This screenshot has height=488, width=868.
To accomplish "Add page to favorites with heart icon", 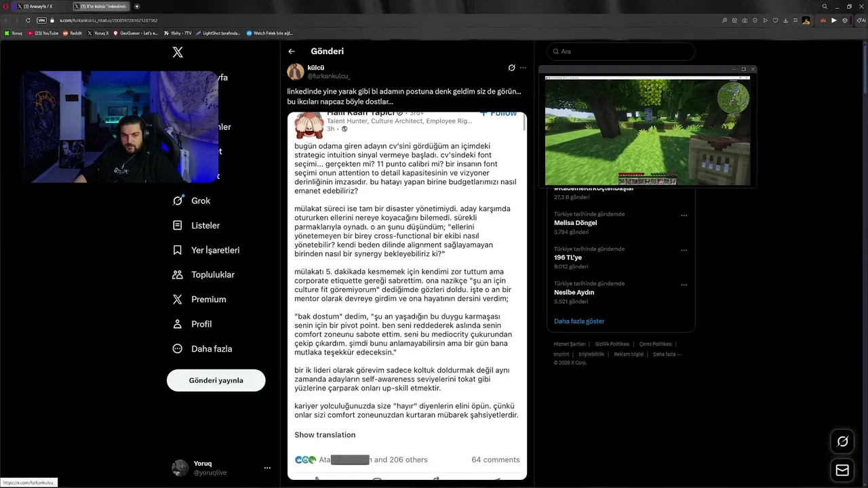I will 775,20.
